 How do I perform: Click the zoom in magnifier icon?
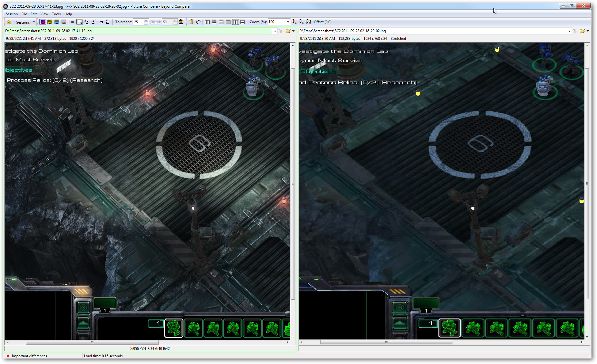coord(294,22)
